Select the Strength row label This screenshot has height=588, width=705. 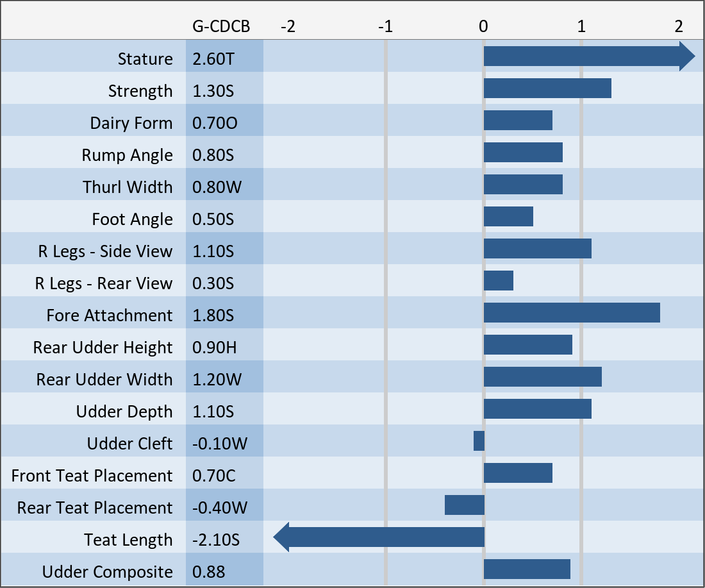click(140, 91)
